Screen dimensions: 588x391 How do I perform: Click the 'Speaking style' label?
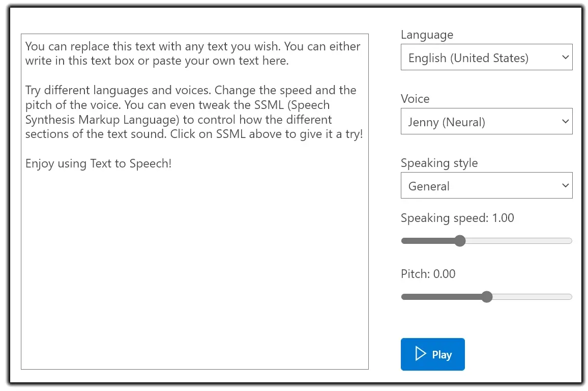pyautogui.click(x=439, y=163)
